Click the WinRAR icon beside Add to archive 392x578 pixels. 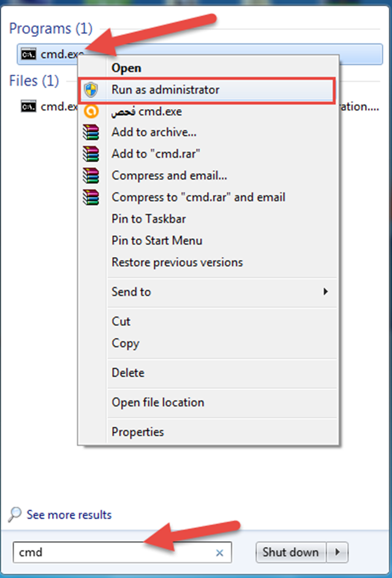(92, 132)
